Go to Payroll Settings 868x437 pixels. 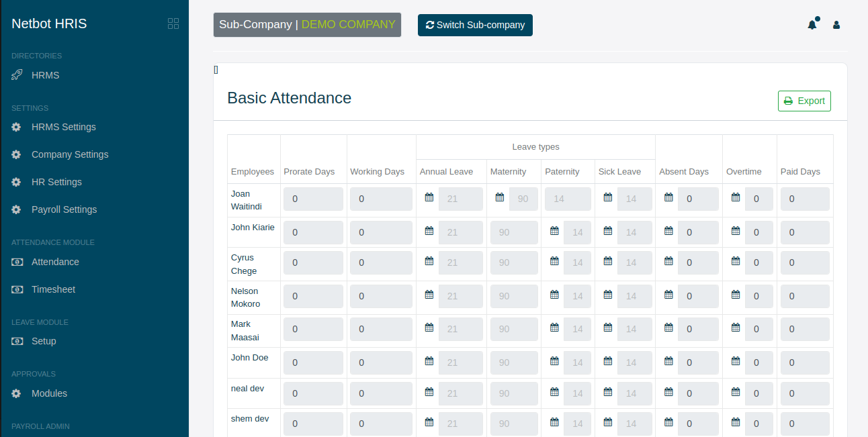click(64, 209)
